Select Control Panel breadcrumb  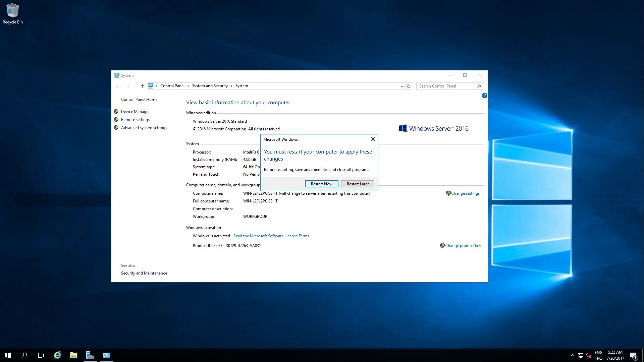point(172,86)
